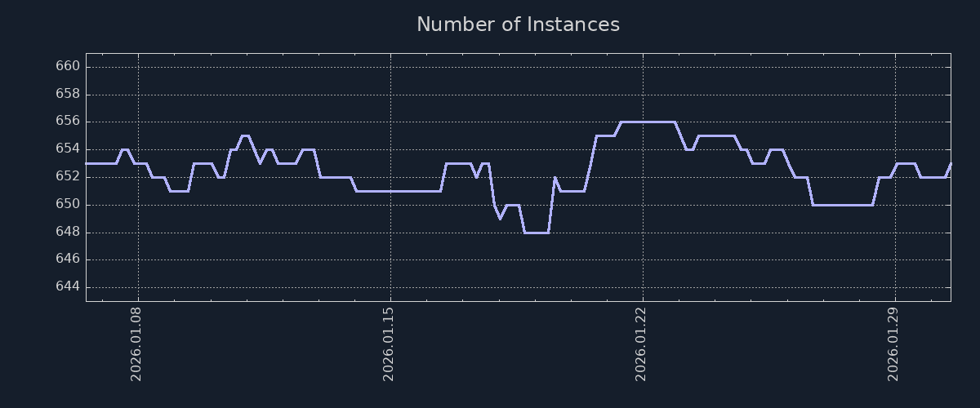This screenshot has width=980, height=408.
Task: Click the 650 label on the y-axis
Action: (x=68, y=204)
